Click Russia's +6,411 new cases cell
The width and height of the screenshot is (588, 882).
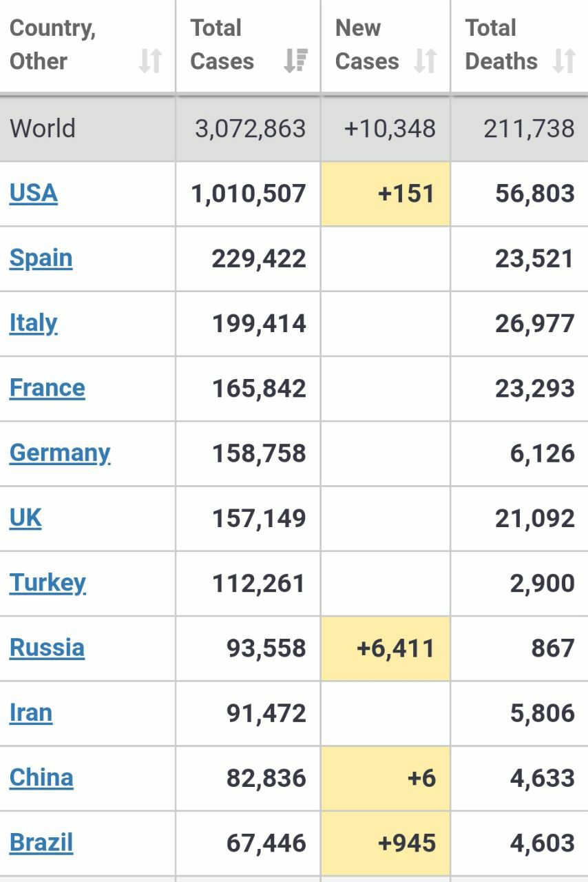pos(386,648)
